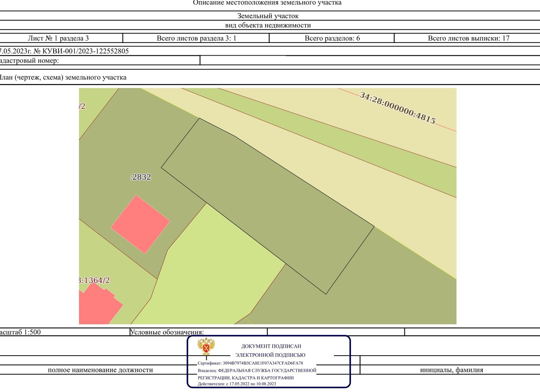Viewport: 540px width, 392px height.
Task: Click the :1364/2 parcel label
Action: [94, 280]
